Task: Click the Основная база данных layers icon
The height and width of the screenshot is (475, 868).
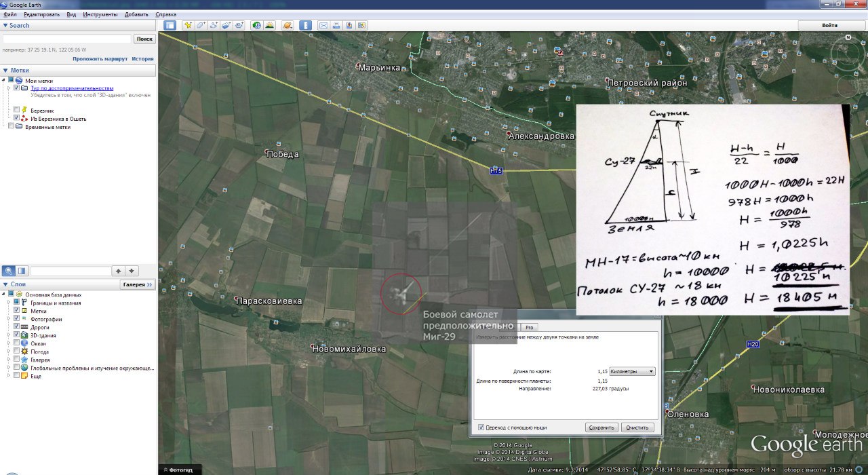Action: [x=20, y=294]
